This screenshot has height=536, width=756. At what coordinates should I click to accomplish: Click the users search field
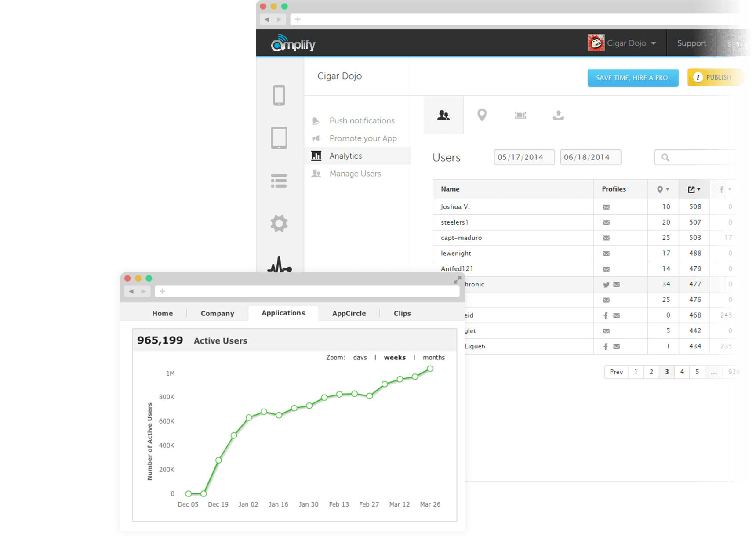pyautogui.click(x=697, y=157)
